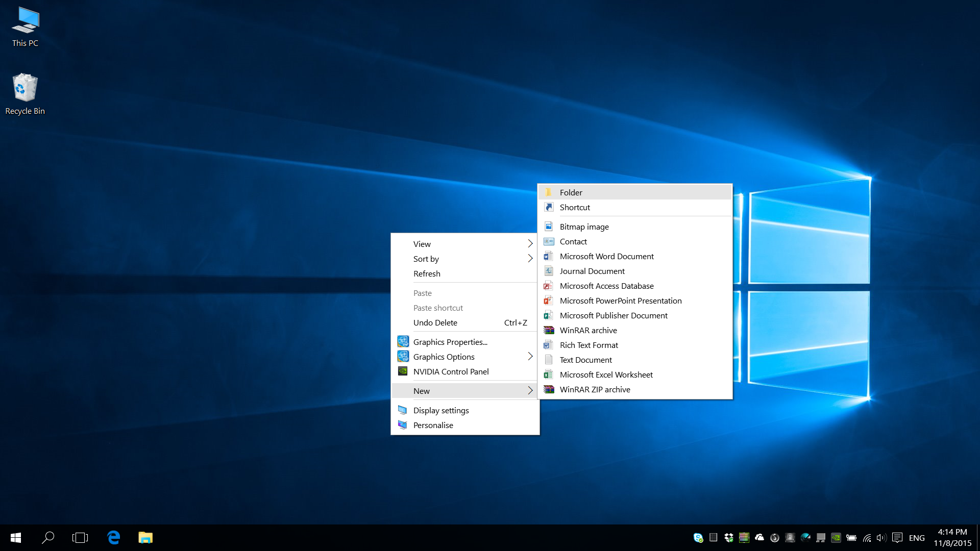980x551 pixels.
Task: Create a new Microsoft Access Database
Action: coord(635,286)
